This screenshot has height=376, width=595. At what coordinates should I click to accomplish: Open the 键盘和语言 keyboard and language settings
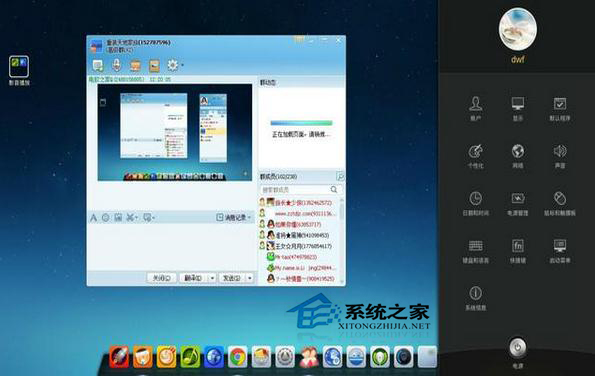click(475, 250)
